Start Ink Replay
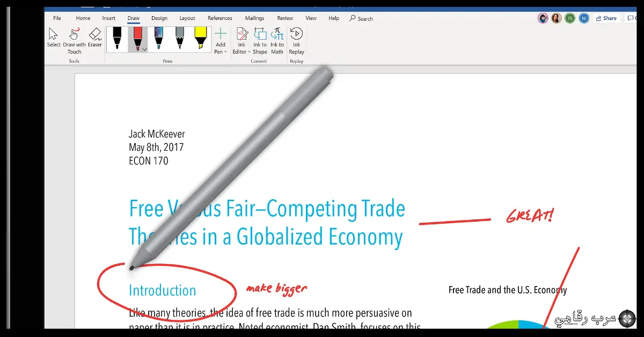644x337 pixels. coord(296,41)
